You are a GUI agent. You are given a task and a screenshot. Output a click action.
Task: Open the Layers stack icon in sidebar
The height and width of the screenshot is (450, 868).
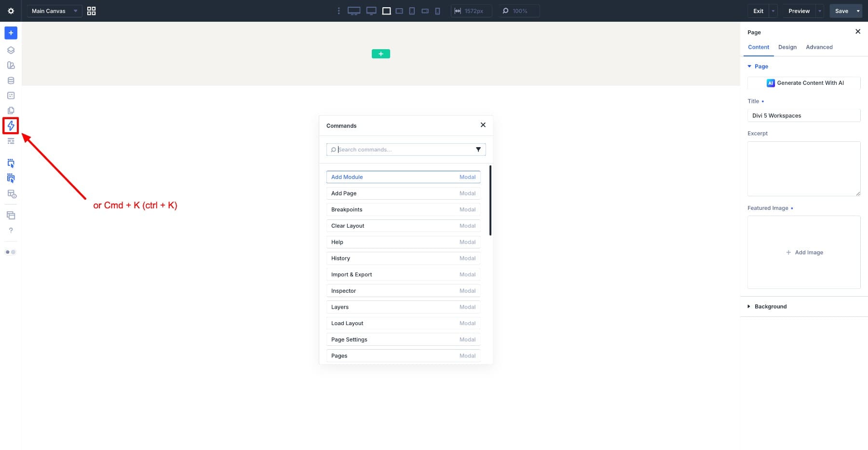(11, 50)
